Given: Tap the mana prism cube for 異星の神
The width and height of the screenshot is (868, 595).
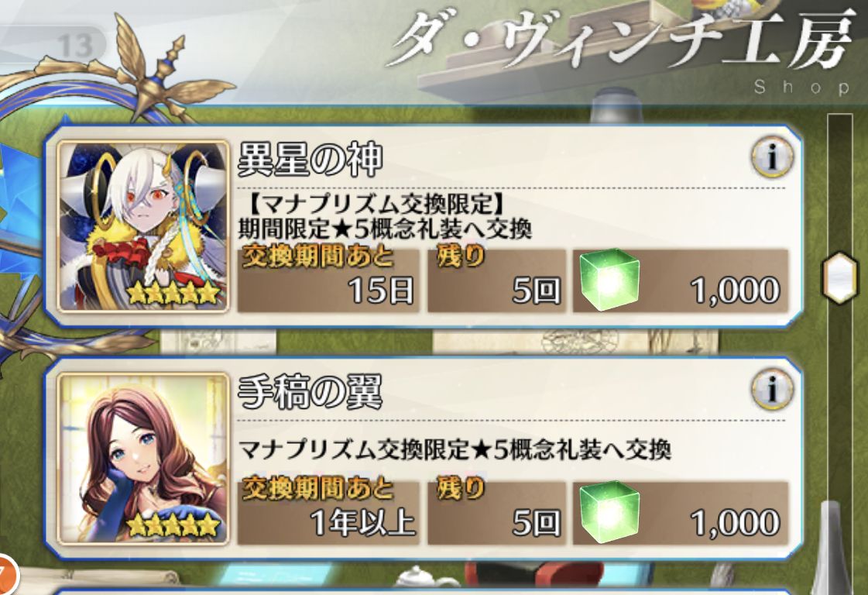Looking at the screenshot, I should point(609,280).
